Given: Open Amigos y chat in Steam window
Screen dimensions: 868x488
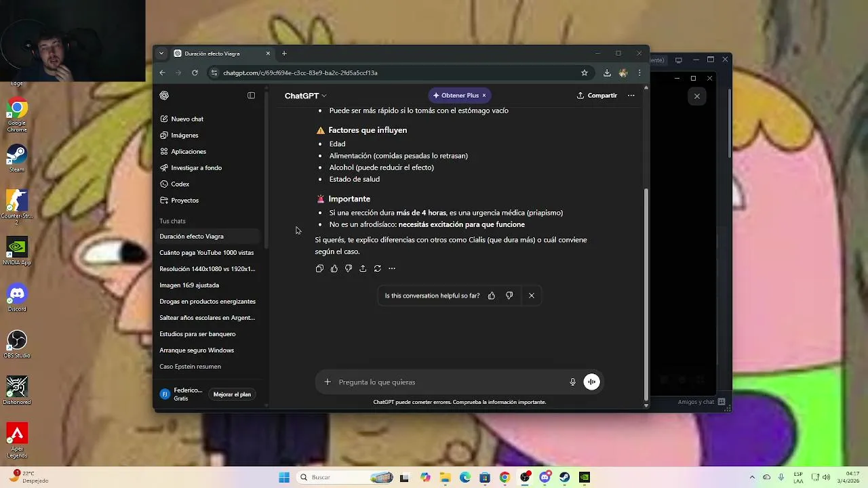Looking at the screenshot, I should click(702, 402).
